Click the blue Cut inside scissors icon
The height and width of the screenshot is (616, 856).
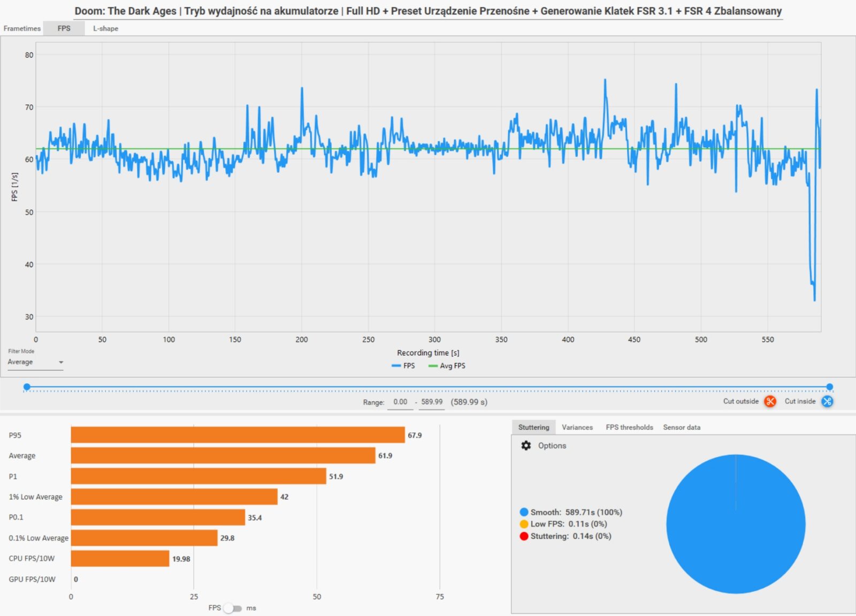click(827, 401)
